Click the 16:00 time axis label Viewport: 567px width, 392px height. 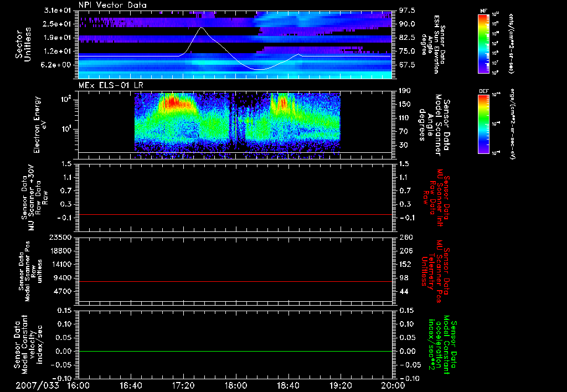coord(79,385)
